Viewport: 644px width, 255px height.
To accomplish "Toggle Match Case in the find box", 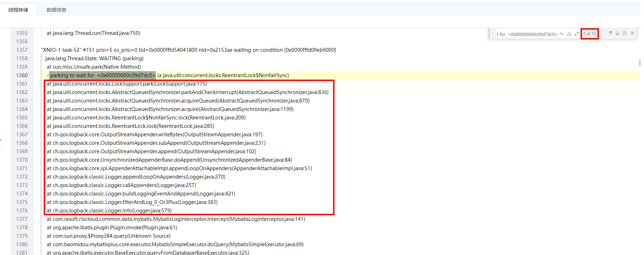I will [x=562, y=34].
